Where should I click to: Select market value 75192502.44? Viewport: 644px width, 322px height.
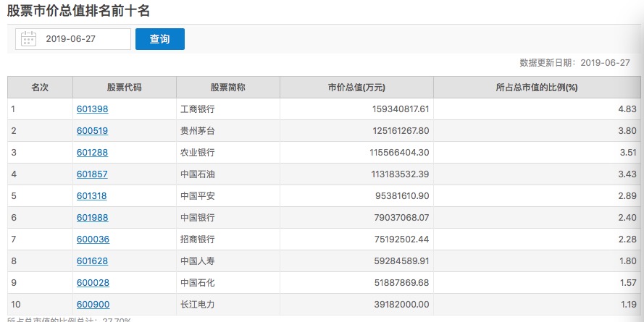pos(401,239)
